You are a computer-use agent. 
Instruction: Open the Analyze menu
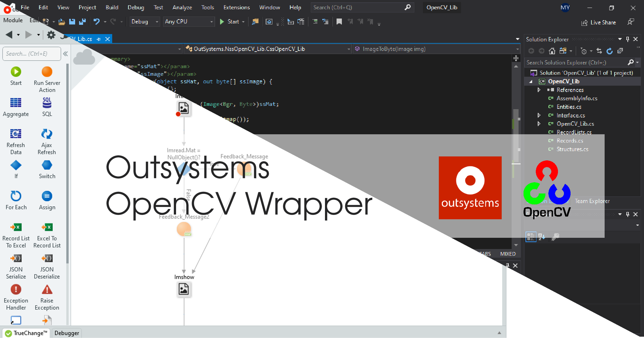pyautogui.click(x=182, y=7)
